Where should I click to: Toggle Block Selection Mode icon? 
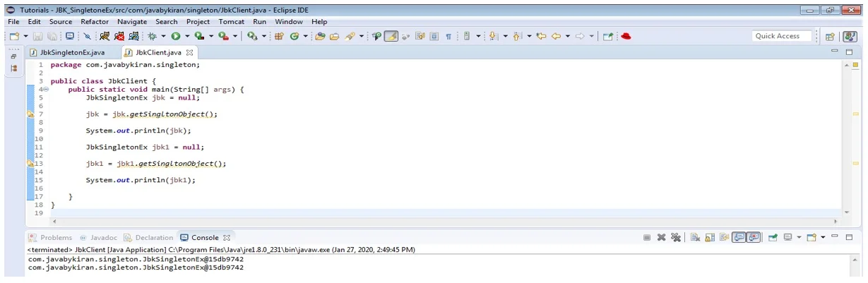click(x=434, y=36)
